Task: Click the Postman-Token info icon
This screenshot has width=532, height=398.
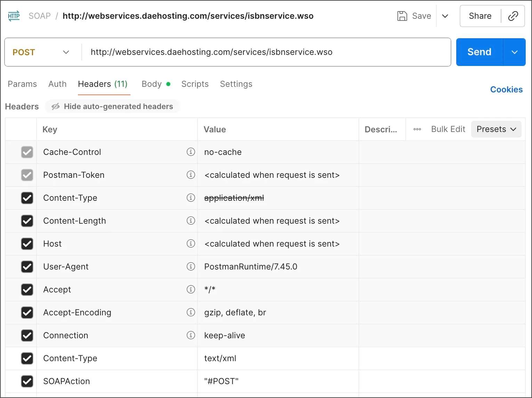Action: coord(191,175)
